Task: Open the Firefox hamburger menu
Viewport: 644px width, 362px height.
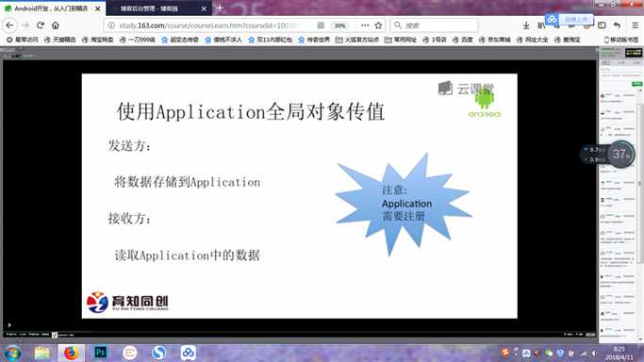Action: pyautogui.click(x=635, y=25)
